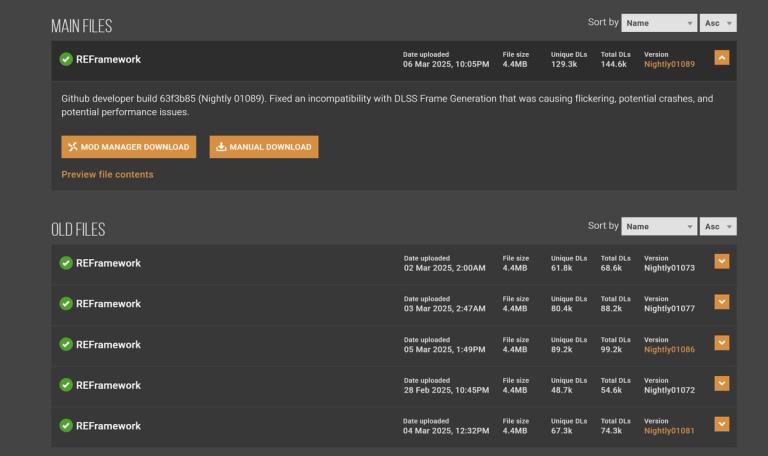Expand the Nightly01077 old file entry

721,302
